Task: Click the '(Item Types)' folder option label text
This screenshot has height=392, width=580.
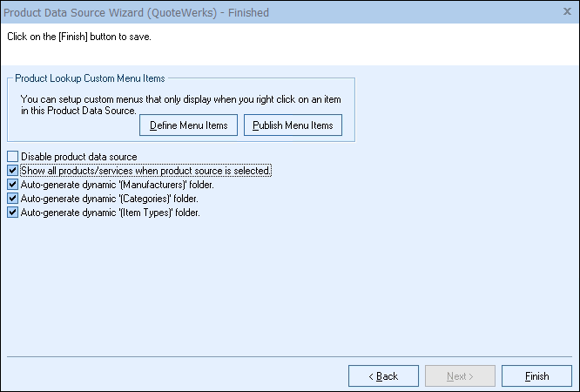Action: point(111,213)
